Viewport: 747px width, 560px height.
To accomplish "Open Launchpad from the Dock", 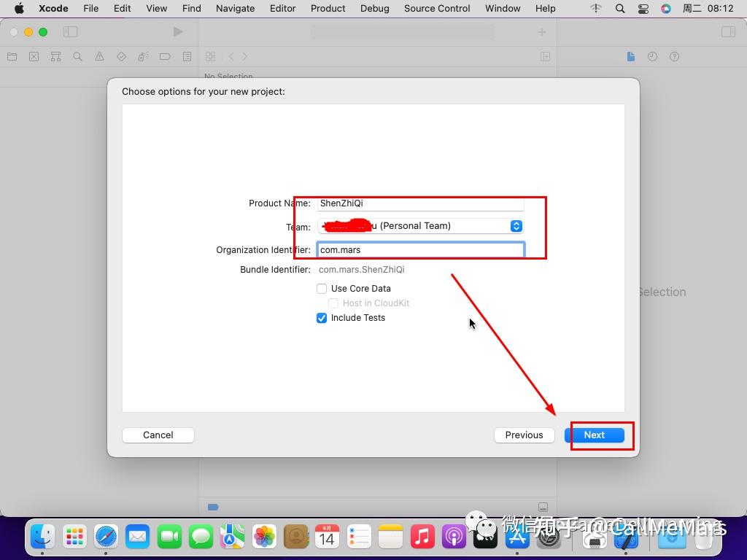I will (x=74, y=537).
